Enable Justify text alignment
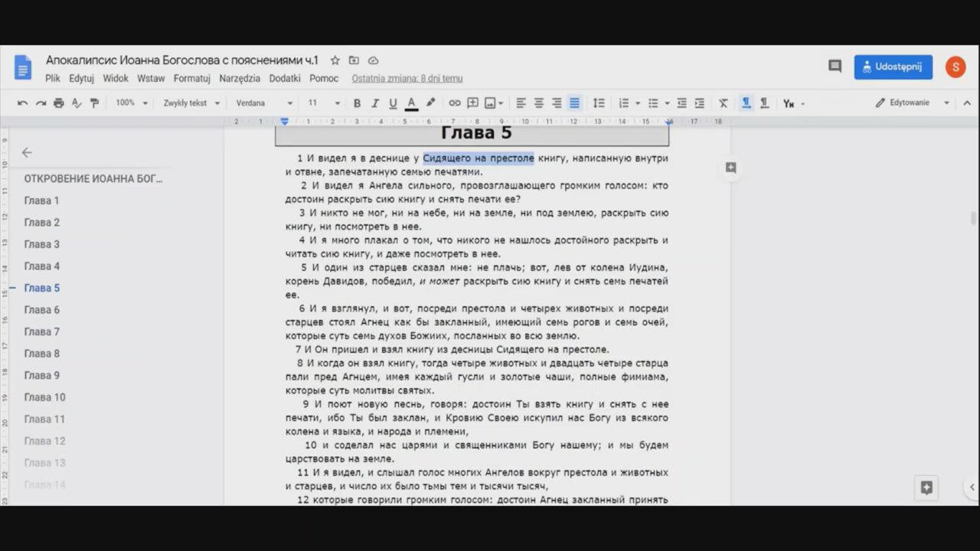The height and width of the screenshot is (551, 980). 574,103
